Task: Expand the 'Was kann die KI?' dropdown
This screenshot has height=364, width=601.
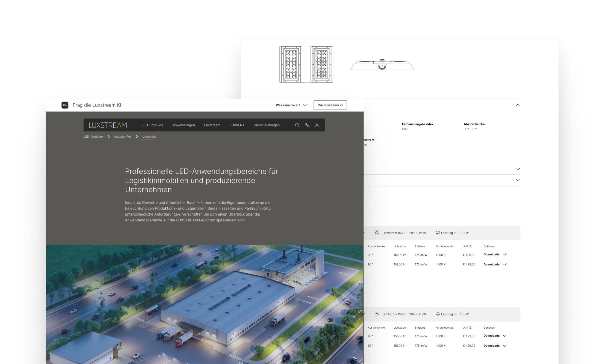Action: click(x=291, y=105)
